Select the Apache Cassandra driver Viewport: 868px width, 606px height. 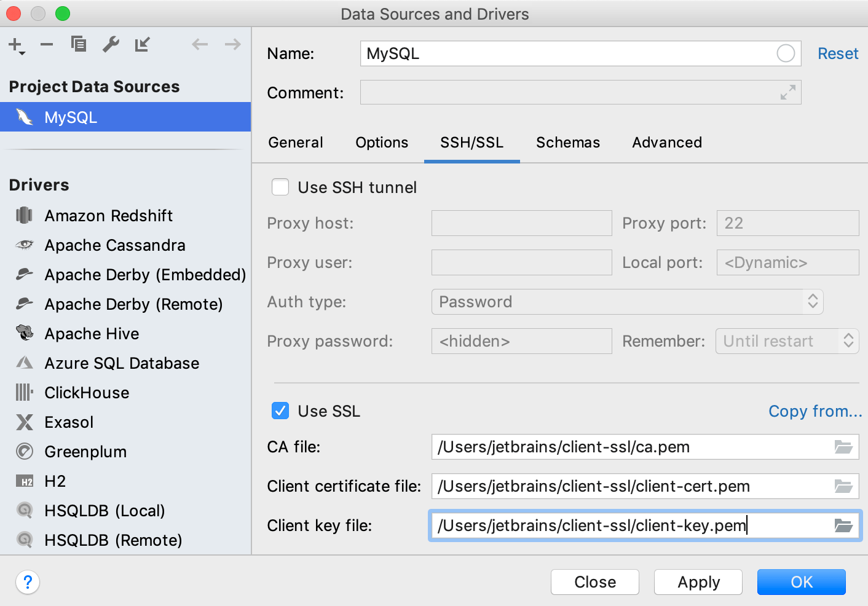[x=125, y=245]
